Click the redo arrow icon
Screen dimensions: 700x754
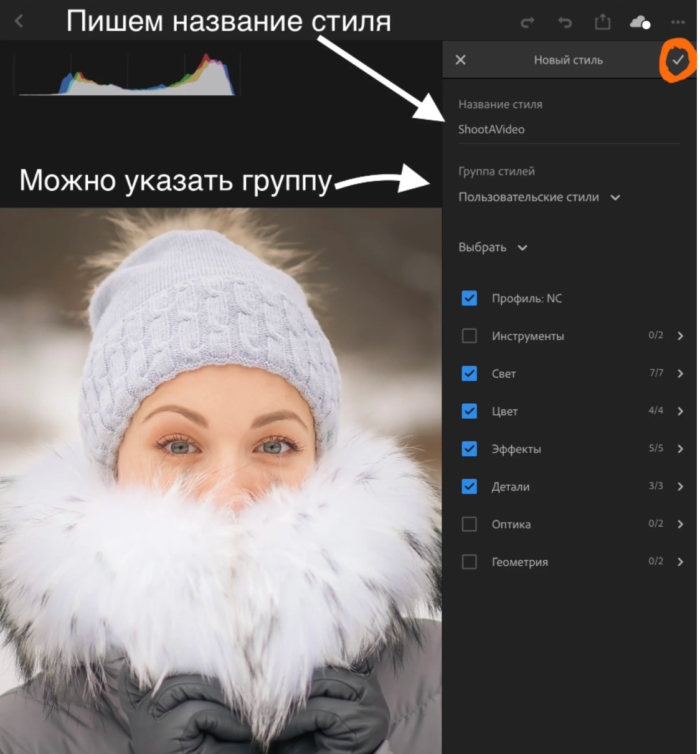coord(529,21)
